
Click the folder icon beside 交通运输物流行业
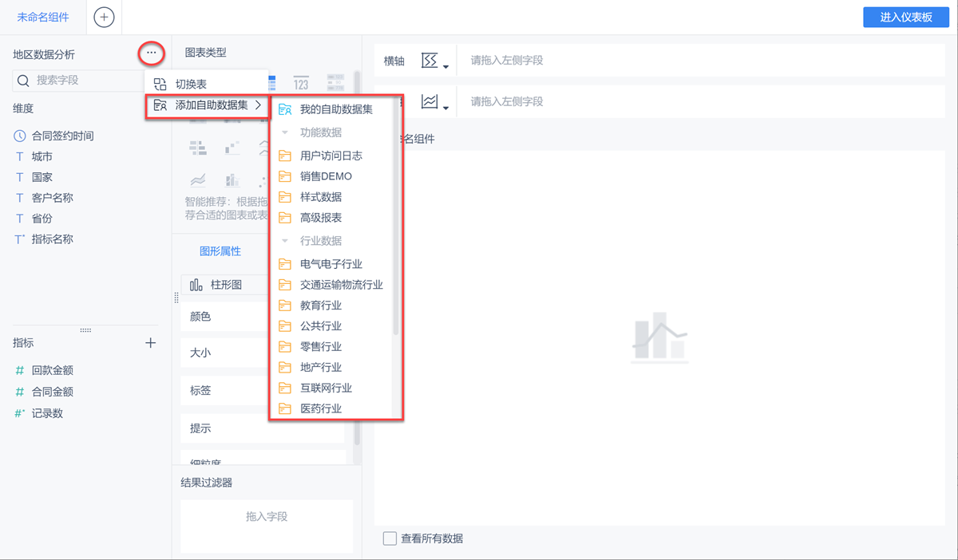[x=285, y=285]
